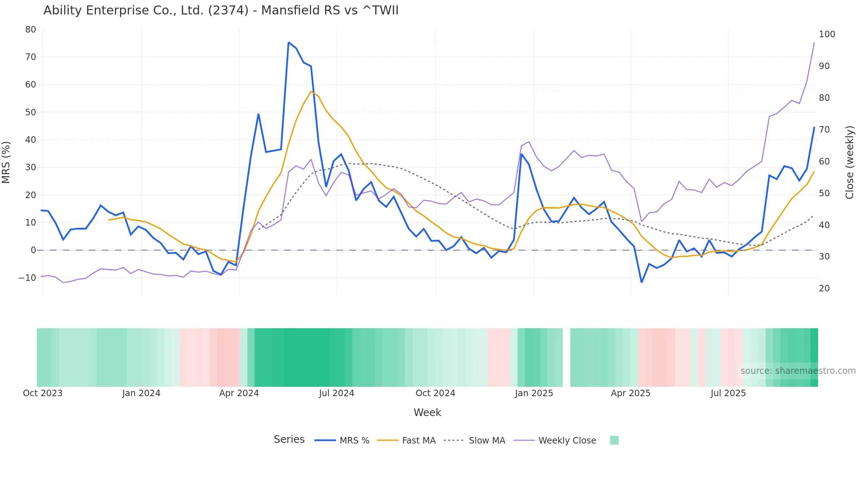Click the Oct 2024 x-axis label
The image size is (868, 488).
[435, 393]
